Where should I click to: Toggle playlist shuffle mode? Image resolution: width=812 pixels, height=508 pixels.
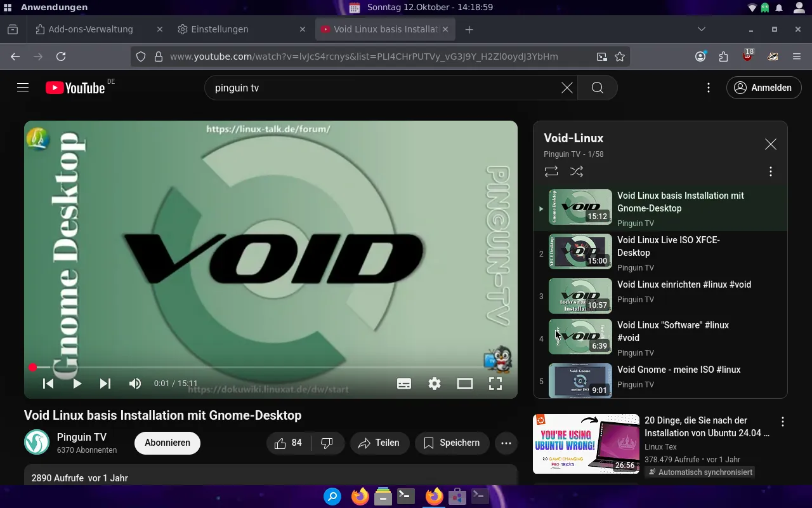(577, 171)
